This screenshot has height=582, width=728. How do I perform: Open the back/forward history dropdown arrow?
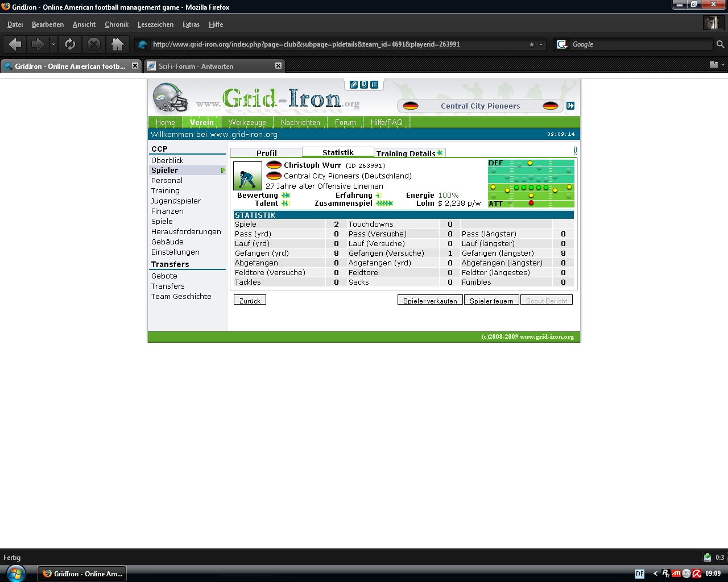pos(53,44)
